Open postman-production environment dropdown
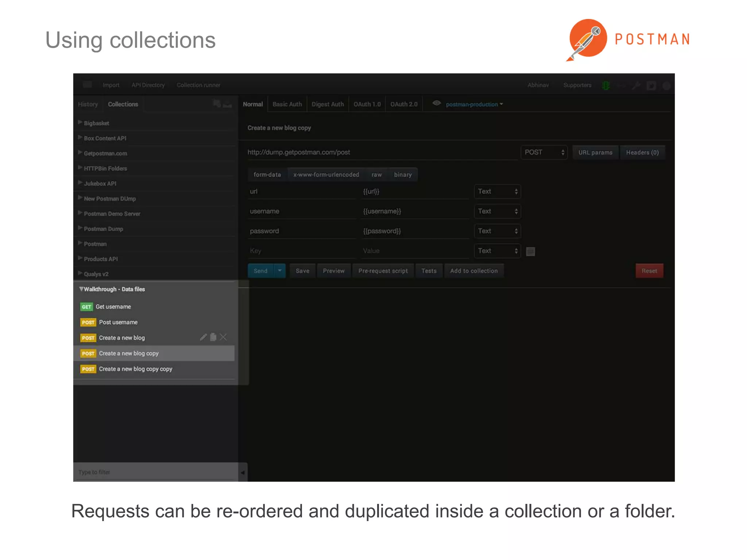Image resolution: width=747 pixels, height=560 pixels. 474,104
